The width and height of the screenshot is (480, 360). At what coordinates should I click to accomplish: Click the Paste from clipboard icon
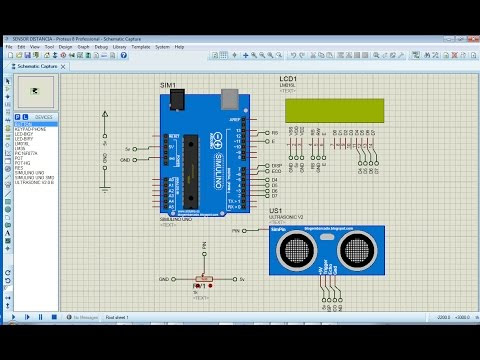pyautogui.click(x=329, y=55)
